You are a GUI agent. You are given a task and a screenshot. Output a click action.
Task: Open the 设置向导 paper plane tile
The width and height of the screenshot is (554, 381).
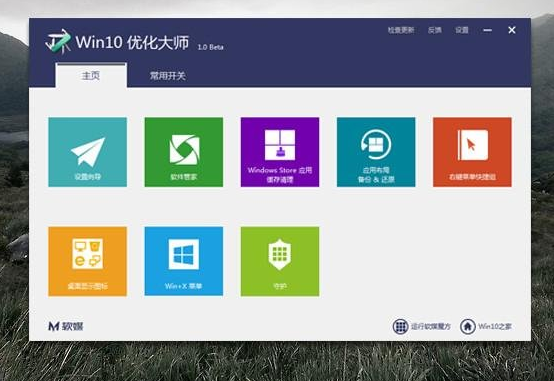tap(87, 152)
